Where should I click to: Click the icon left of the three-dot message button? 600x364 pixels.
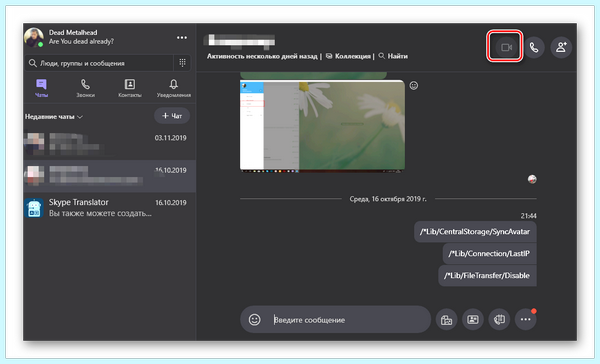pos(499,319)
